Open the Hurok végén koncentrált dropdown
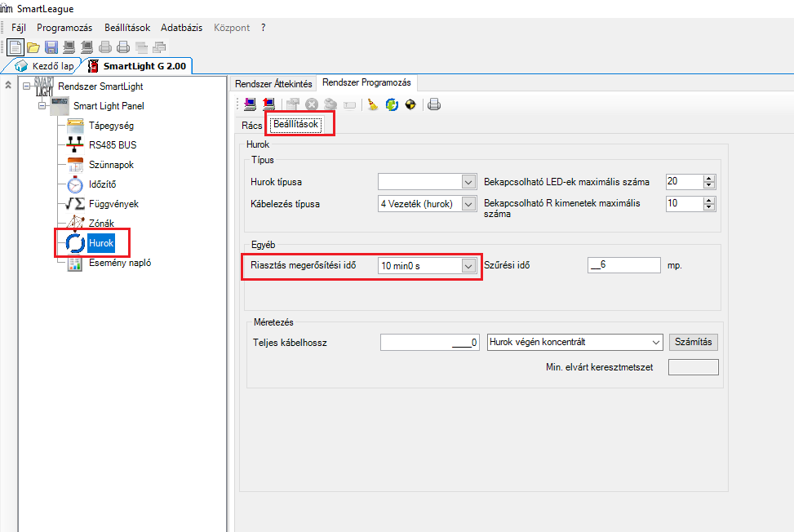 pos(656,343)
